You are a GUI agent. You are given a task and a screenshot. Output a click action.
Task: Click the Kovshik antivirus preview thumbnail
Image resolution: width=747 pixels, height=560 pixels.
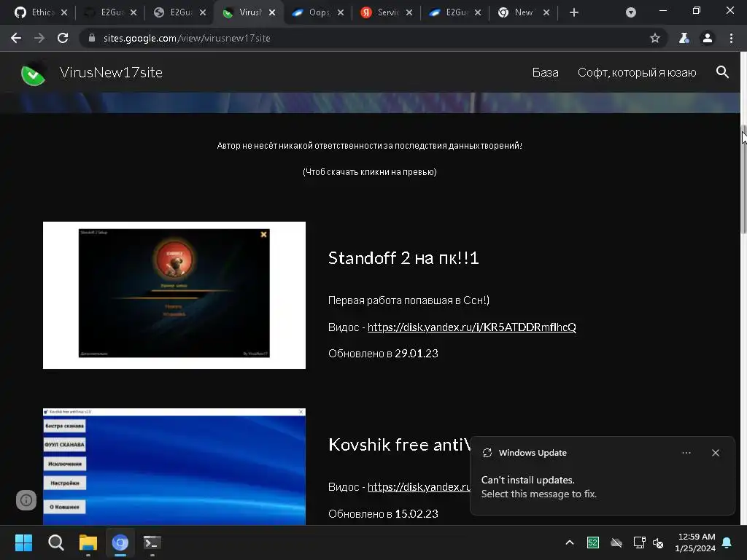coord(174,467)
